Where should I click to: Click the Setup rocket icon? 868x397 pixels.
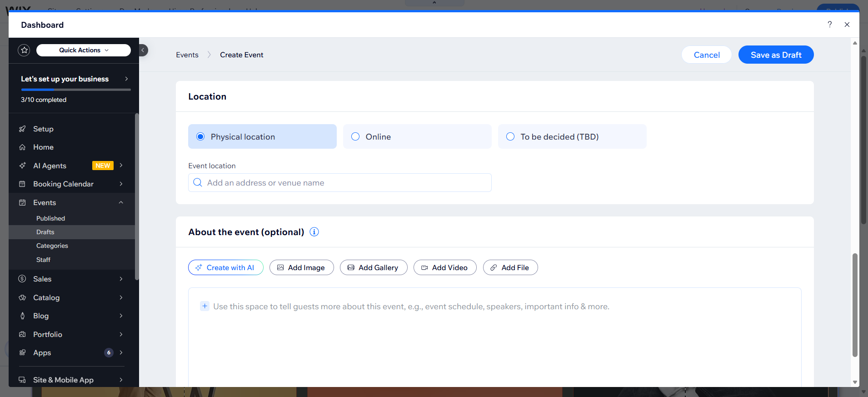point(22,129)
